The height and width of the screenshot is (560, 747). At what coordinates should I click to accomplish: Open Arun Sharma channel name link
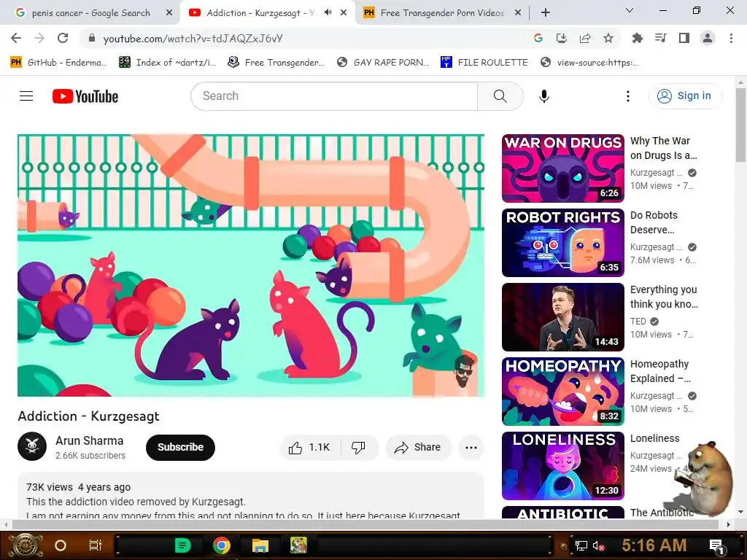tap(90, 440)
